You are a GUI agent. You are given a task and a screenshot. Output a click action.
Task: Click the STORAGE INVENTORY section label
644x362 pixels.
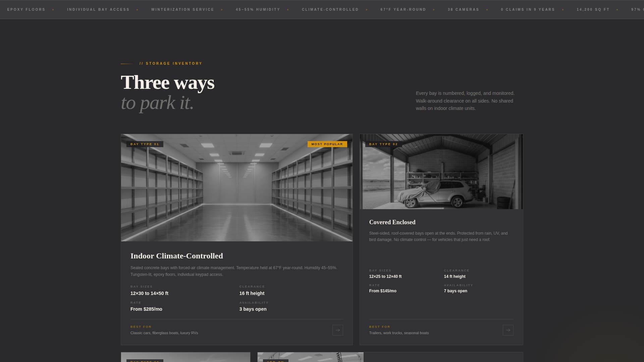(171, 63)
